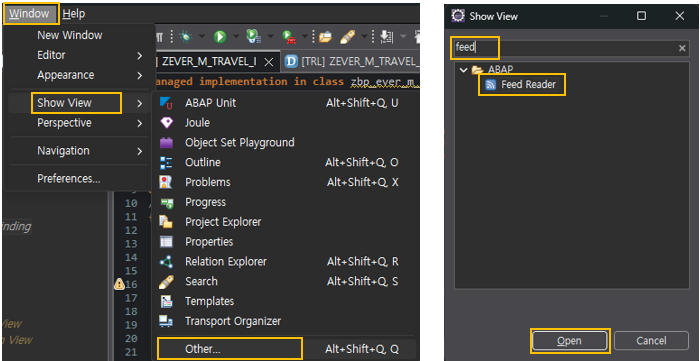This screenshot has width=700, height=361.
Task: Click the Search flashlight toolbar icon
Action: point(348,37)
